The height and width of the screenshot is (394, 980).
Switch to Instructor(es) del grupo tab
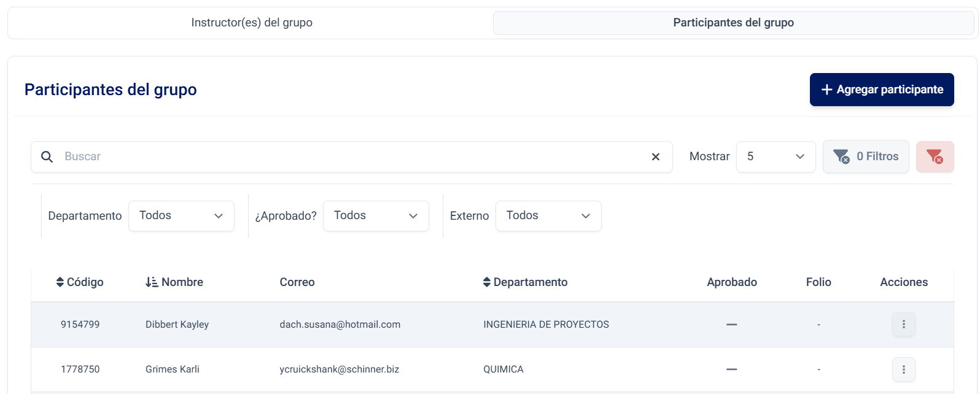point(252,23)
